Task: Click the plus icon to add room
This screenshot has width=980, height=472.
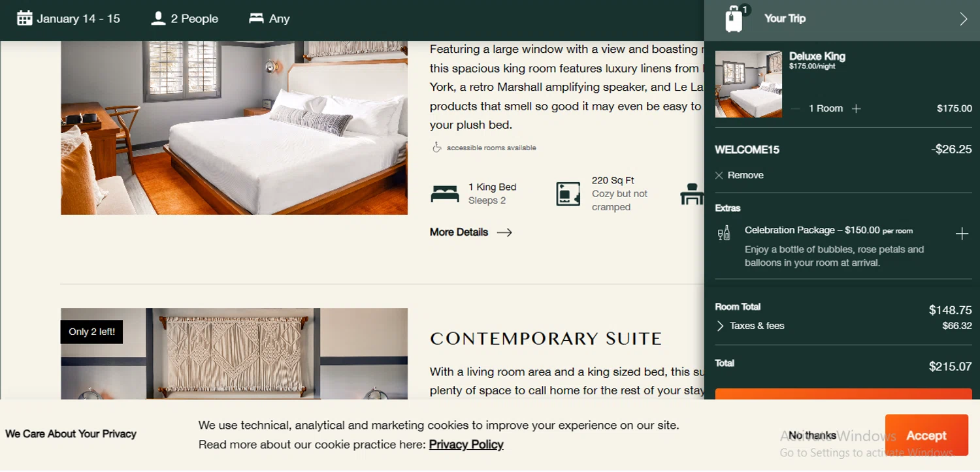Action: (x=856, y=108)
